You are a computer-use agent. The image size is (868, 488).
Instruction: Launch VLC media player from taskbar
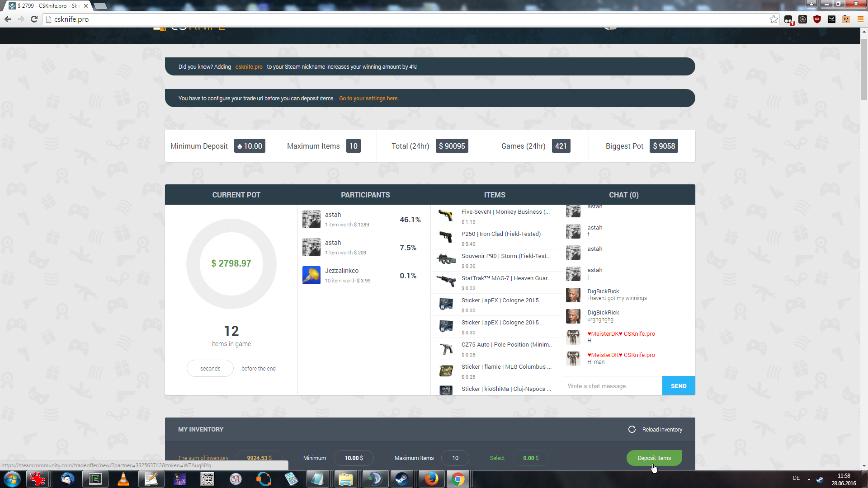click(123, 479)
